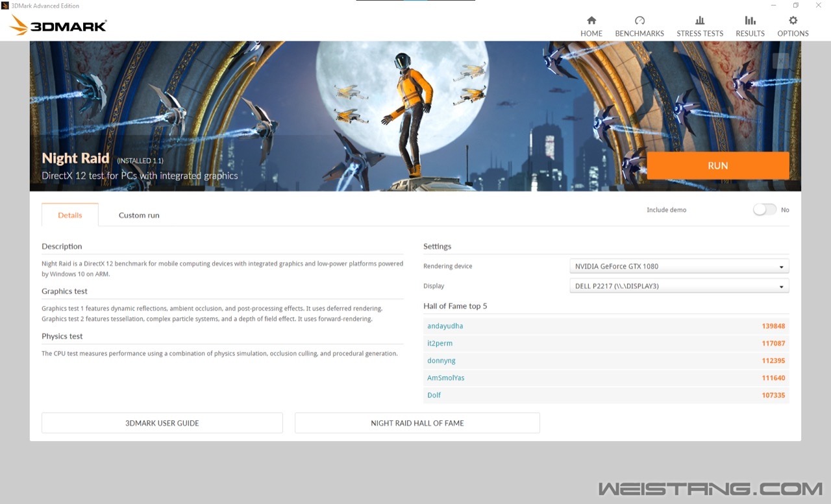This screenshot has width=831, height=504.
Task: Open the RESULTS section
Action: point(750,27)
